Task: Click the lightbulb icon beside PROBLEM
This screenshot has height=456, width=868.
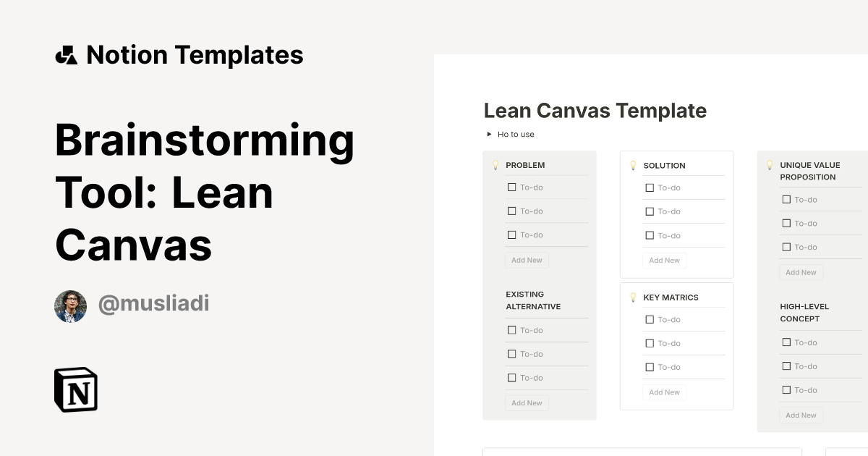Action: (495, 164)
